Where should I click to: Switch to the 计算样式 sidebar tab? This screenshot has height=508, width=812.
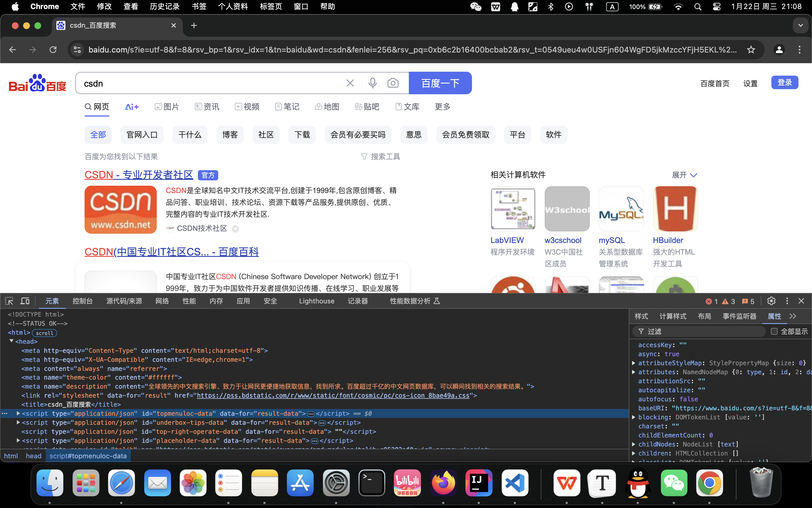pyautogui.click(x=673, y=316)
